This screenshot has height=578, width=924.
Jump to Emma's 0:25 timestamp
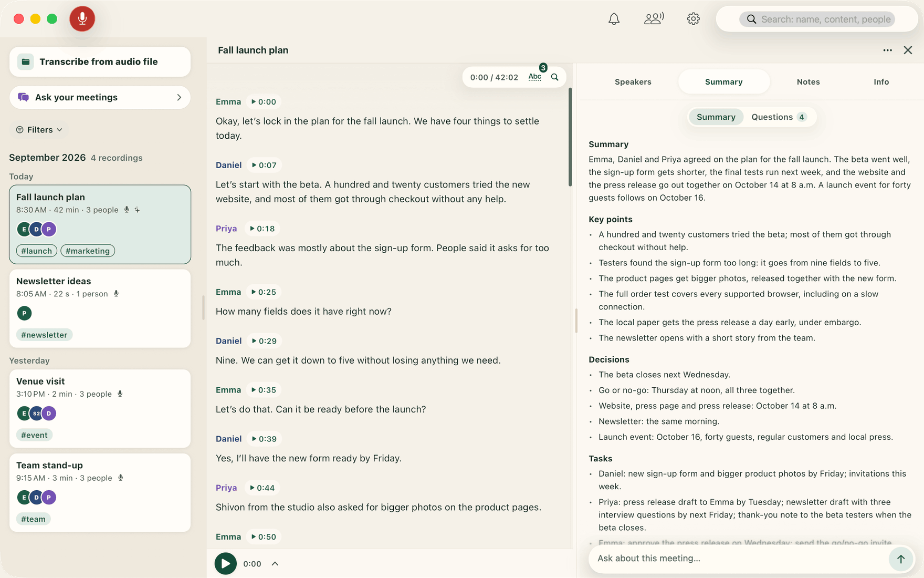263,292
